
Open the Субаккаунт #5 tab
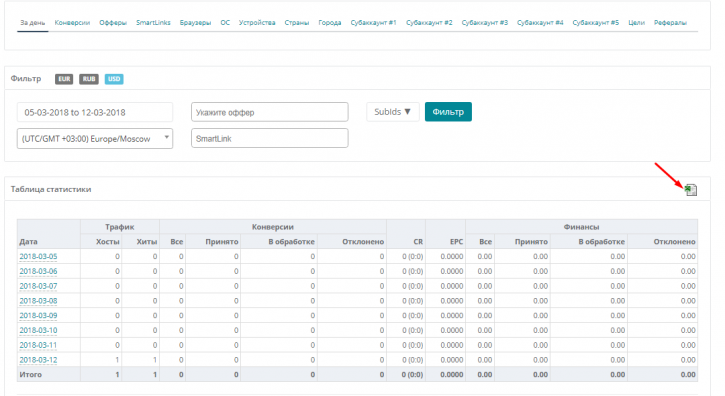click(596, 23)
